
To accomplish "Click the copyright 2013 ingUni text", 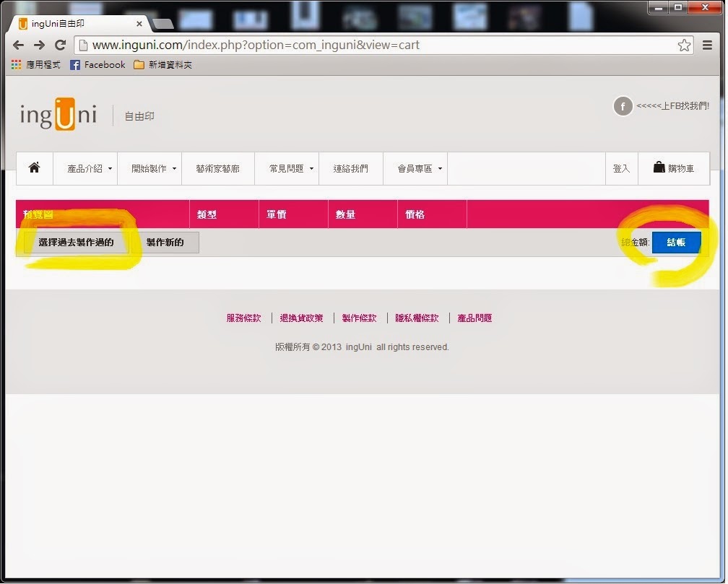I will pyautogui.click(x=362, y=347).
